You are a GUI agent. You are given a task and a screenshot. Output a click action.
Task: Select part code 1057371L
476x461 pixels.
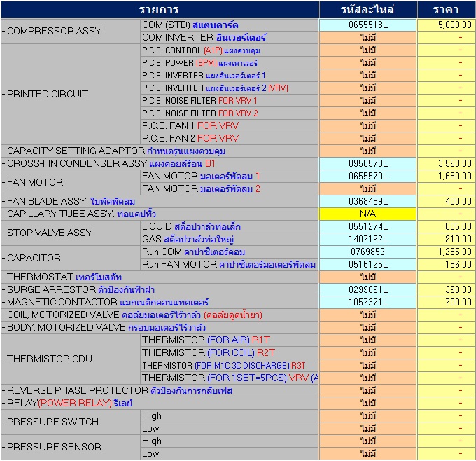pos(367,303)
